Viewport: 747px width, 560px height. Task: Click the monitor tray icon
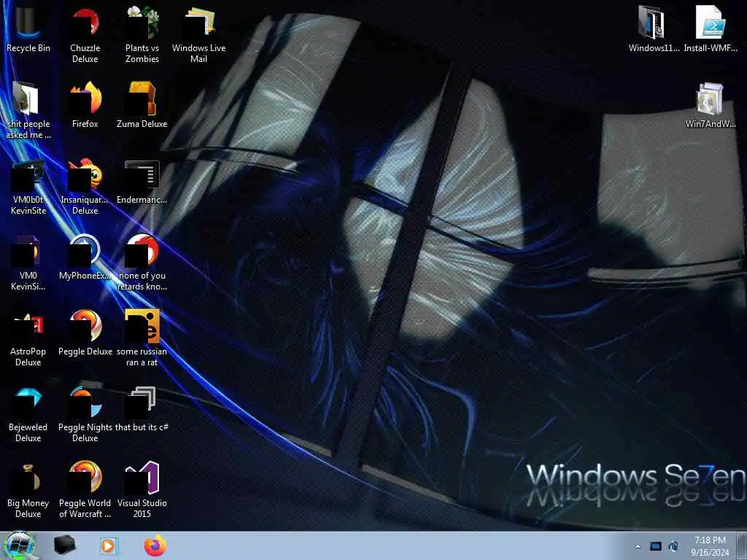pos(656,546)
